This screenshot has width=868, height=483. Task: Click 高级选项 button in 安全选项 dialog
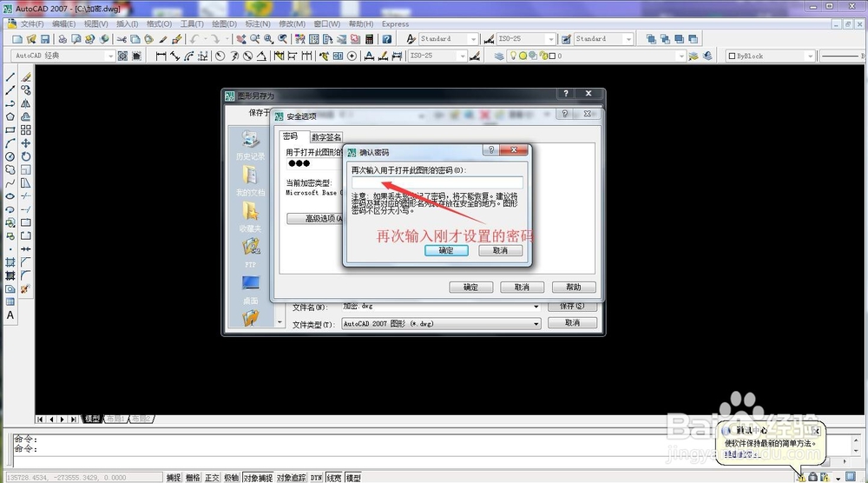316,218
